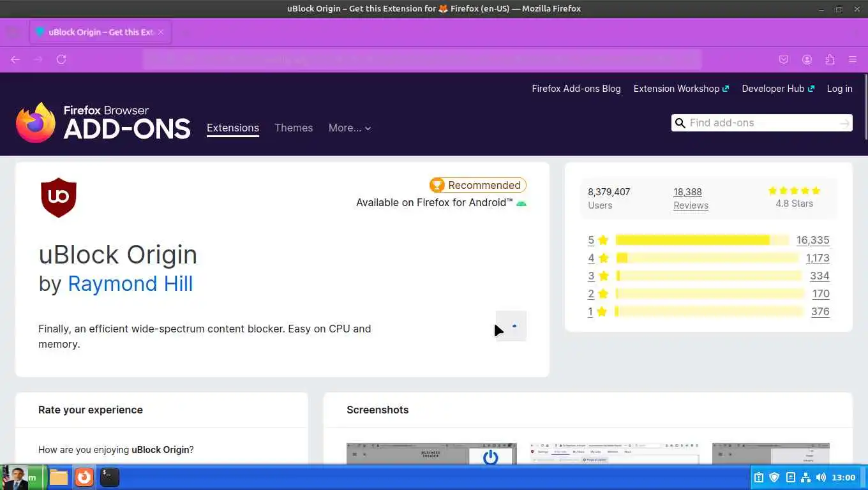Click the forward navigation arrow

coord(38,59)
